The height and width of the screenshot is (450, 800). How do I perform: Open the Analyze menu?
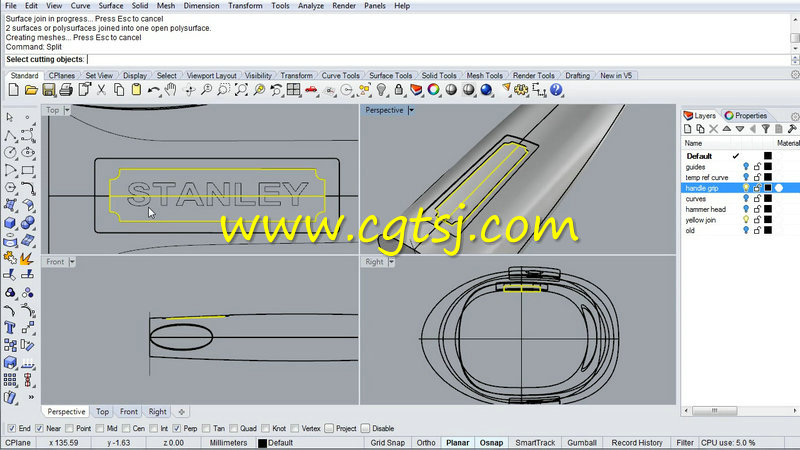click(311, 6)
